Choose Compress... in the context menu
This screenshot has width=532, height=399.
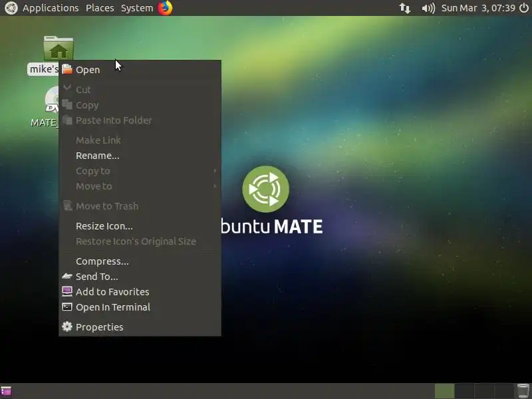point(140,261)
